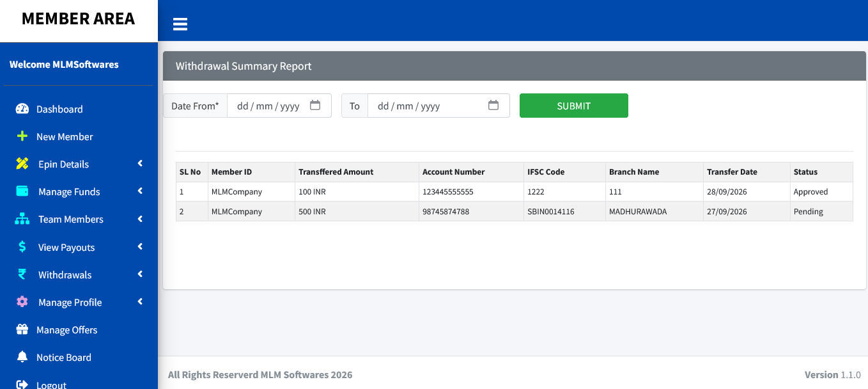Click the Team Members sitemap icon
The height and width of the screenshot is (389, 868).
[22, 219]
